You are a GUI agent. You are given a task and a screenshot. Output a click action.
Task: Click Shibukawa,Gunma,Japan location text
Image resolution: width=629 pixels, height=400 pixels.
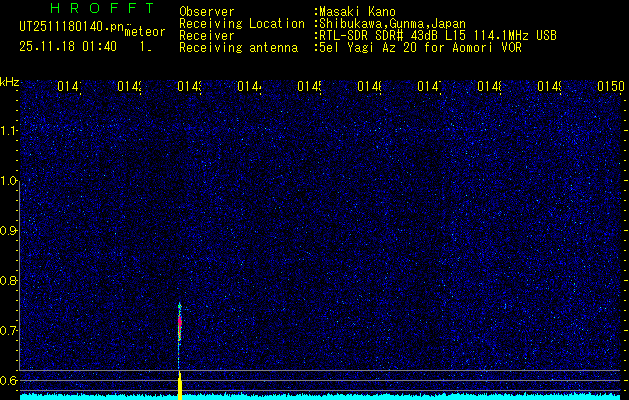click(392, 24)
